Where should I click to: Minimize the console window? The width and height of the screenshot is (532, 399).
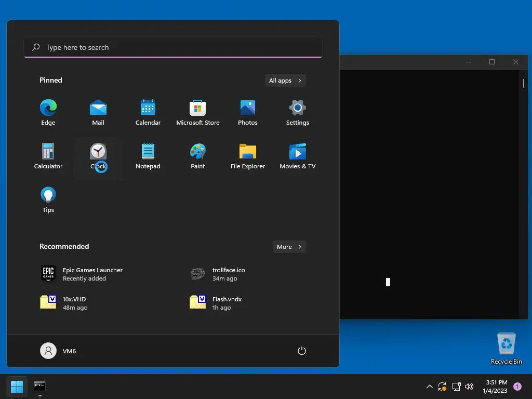pyautogui.click(x=469, y=62)
